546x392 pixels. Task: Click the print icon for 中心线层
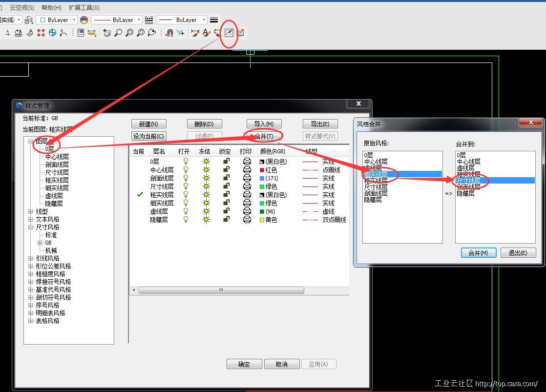click(x=247, y=170)
